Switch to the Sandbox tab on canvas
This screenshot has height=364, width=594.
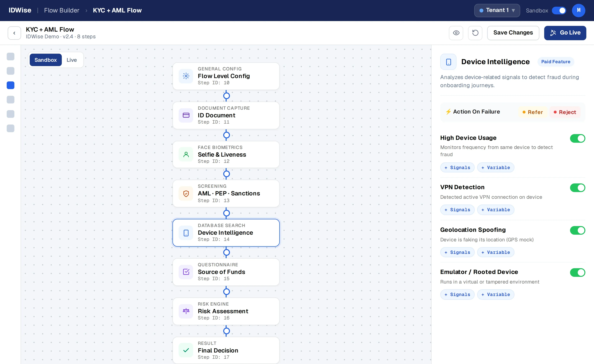(46, 60)
